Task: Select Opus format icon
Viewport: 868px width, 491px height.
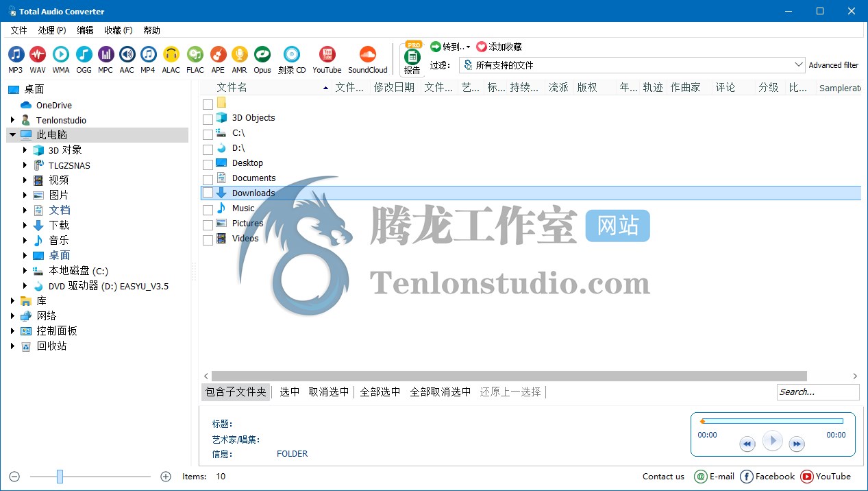Action: point(262,54)
